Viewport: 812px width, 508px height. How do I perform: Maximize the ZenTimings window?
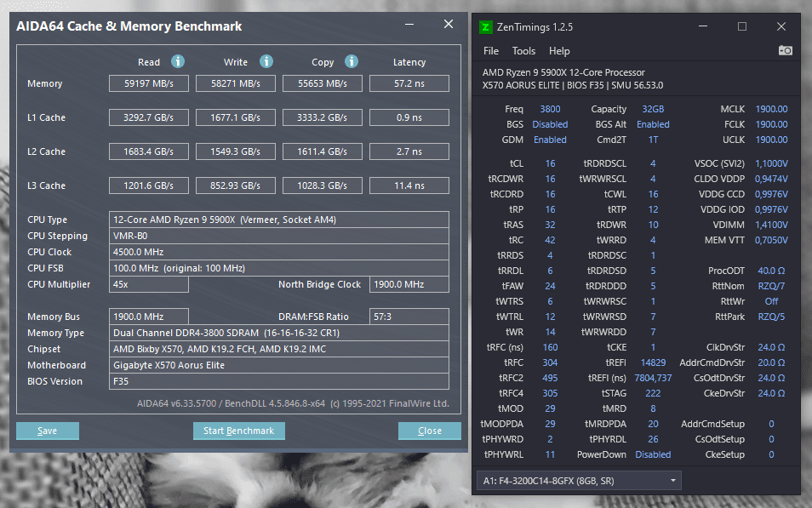pos(742,26)
